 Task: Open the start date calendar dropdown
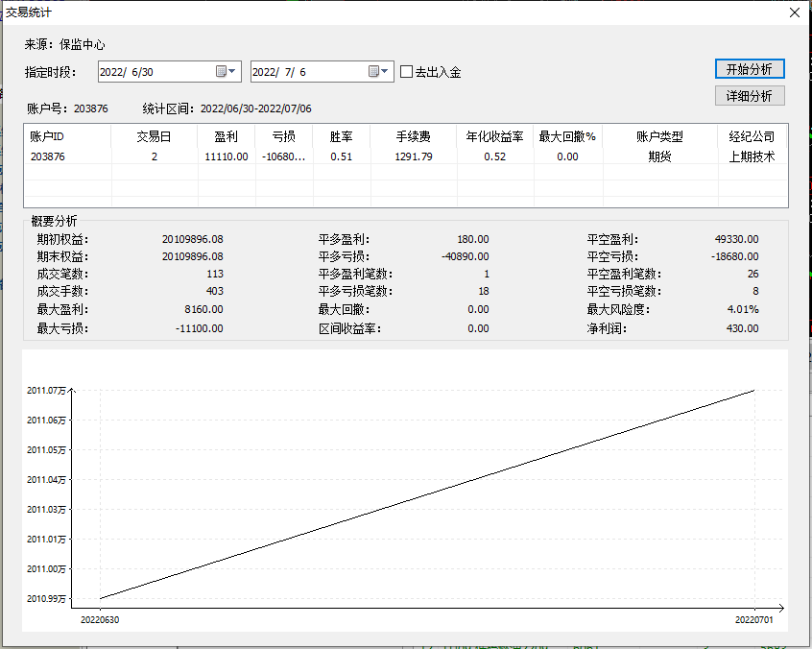pyautogui.click(x=227, y=72)
